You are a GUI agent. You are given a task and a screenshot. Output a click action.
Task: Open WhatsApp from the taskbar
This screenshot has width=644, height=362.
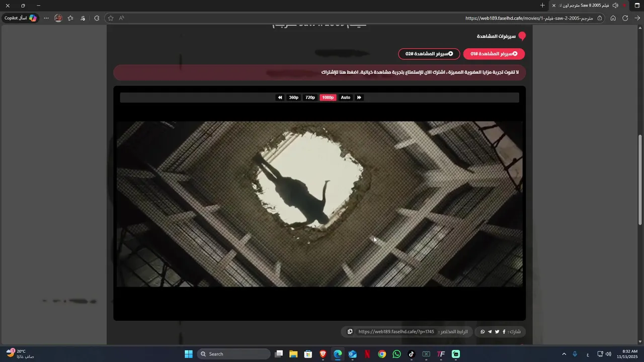(x=397, y=354)
